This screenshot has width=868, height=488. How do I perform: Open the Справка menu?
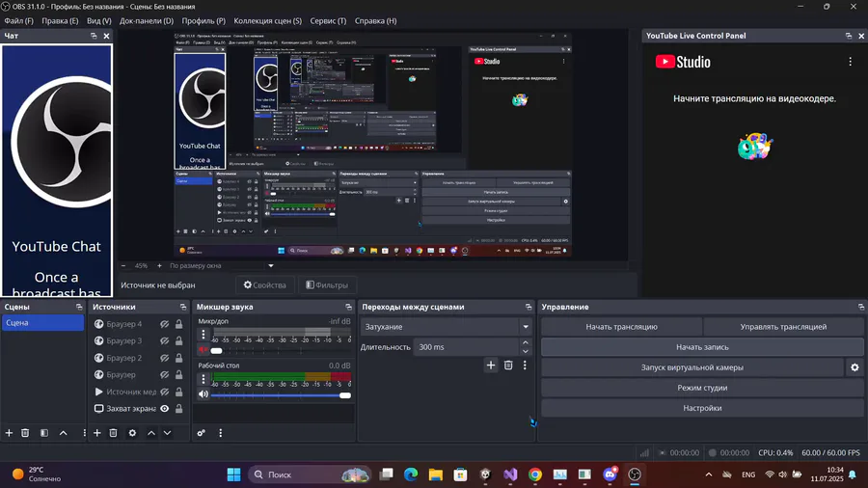375,21
